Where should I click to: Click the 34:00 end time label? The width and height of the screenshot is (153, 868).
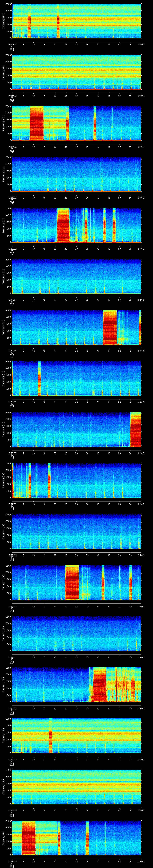point(141,606)
